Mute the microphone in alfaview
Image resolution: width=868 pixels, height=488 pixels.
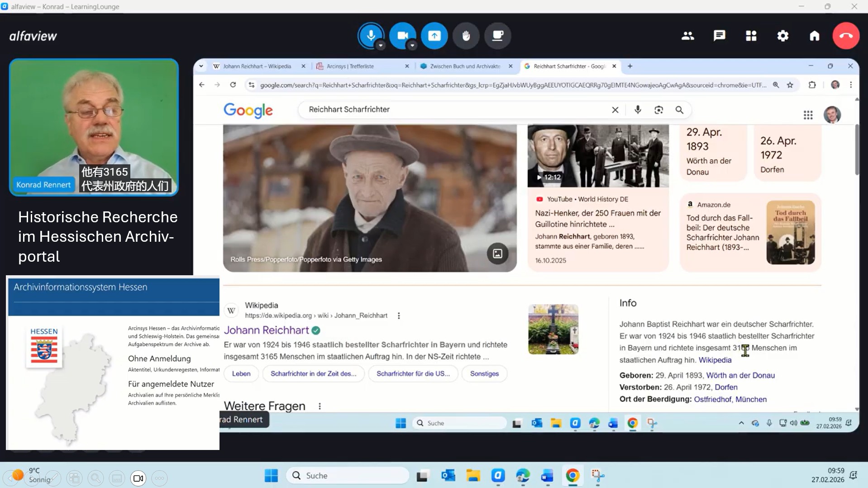coord(371,35)
